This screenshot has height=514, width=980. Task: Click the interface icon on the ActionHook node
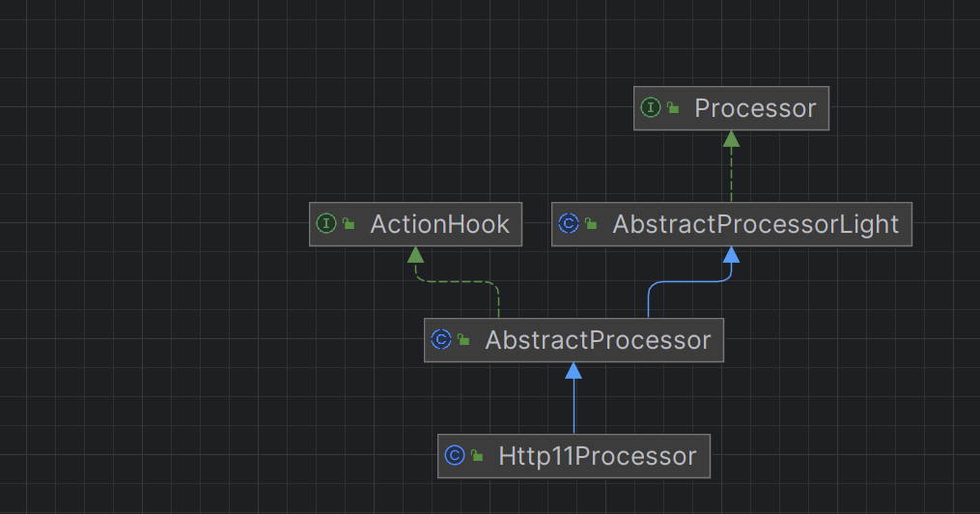pyautogui.click(x=326, y=224)
